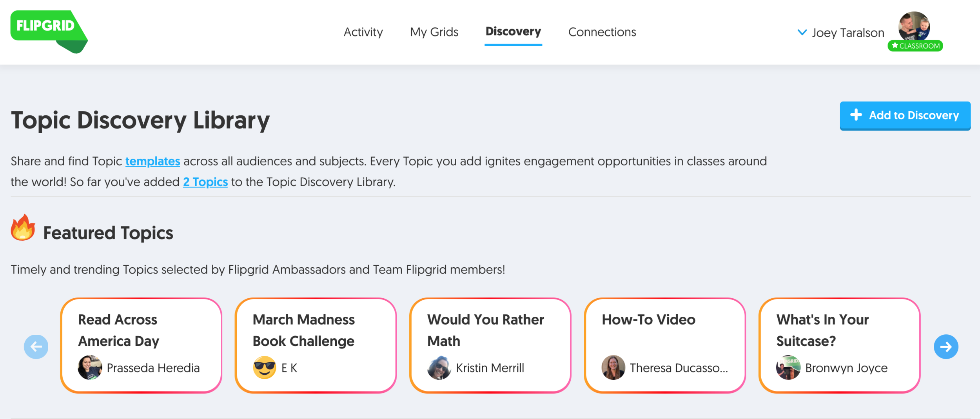The height and width of the screenshot is (419, 980).
Task: Click the Topic Discovery Library heading
Action: pyautogui.click(x=140, y=120)
